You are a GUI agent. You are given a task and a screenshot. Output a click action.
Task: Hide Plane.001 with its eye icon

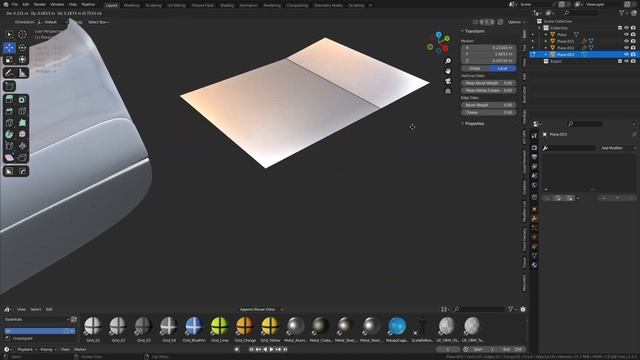[x=627, y=41]
